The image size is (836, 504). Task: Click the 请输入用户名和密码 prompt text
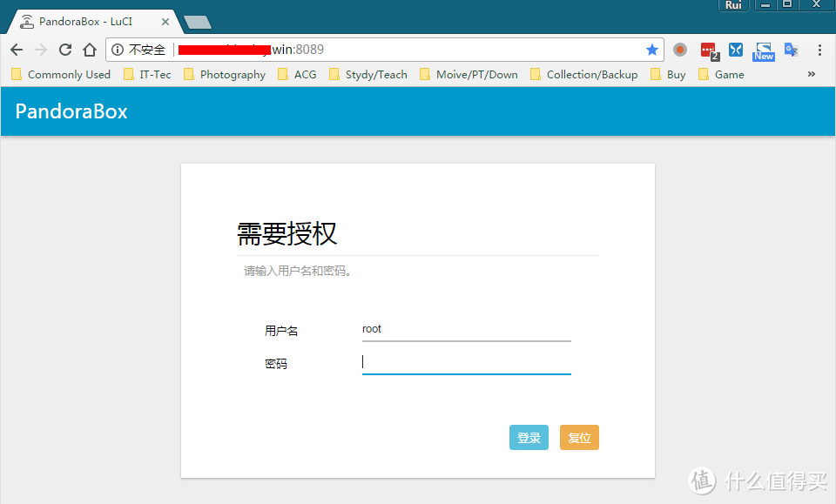pyautogui.click(x=297, y=272)
